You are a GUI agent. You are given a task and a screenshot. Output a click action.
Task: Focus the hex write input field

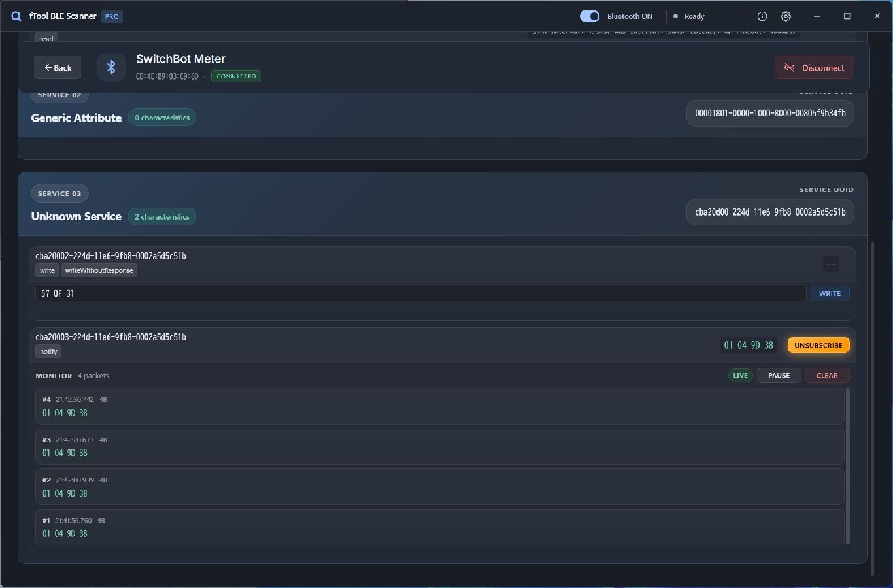(420, 293)
